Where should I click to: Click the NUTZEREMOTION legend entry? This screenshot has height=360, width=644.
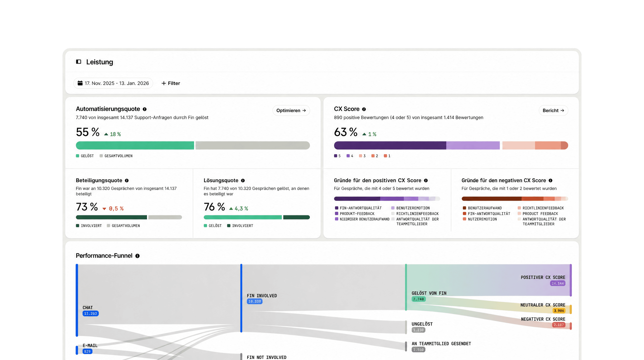(480, 219)
